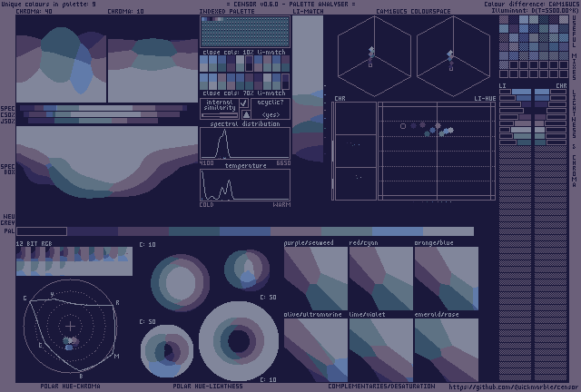Image resolution: width=581 pixels, height=392 pixels.
Task: Toggle the internal similarity checkbox
Action: [x=244, y=104]
